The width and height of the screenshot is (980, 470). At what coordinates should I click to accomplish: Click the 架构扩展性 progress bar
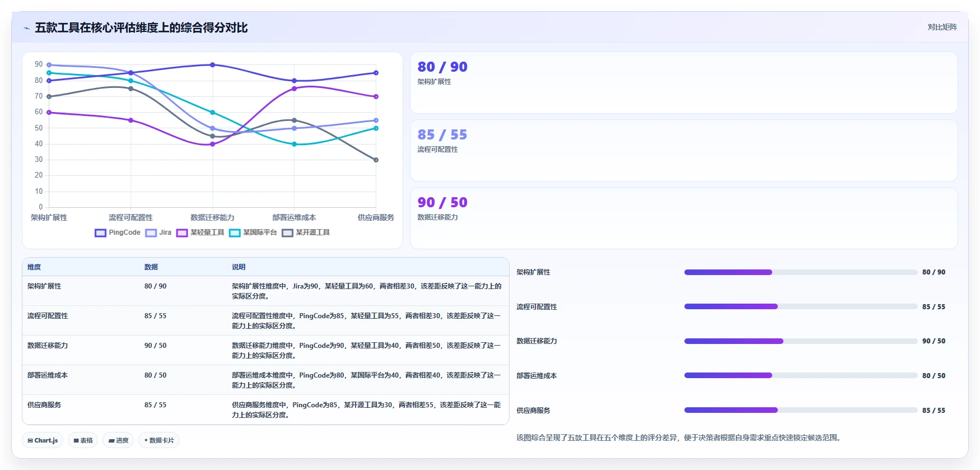[x=801, y=272]
